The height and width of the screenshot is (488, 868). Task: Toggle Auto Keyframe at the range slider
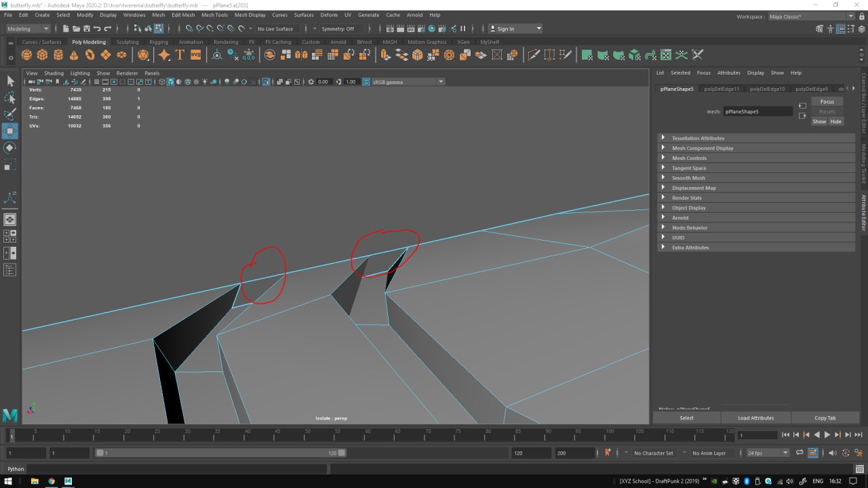[608, 453]
